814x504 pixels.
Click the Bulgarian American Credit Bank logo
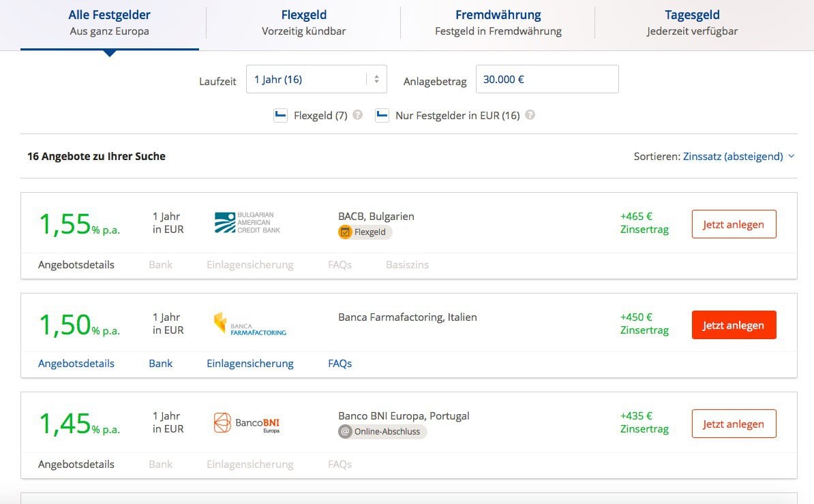pos(247,223)
